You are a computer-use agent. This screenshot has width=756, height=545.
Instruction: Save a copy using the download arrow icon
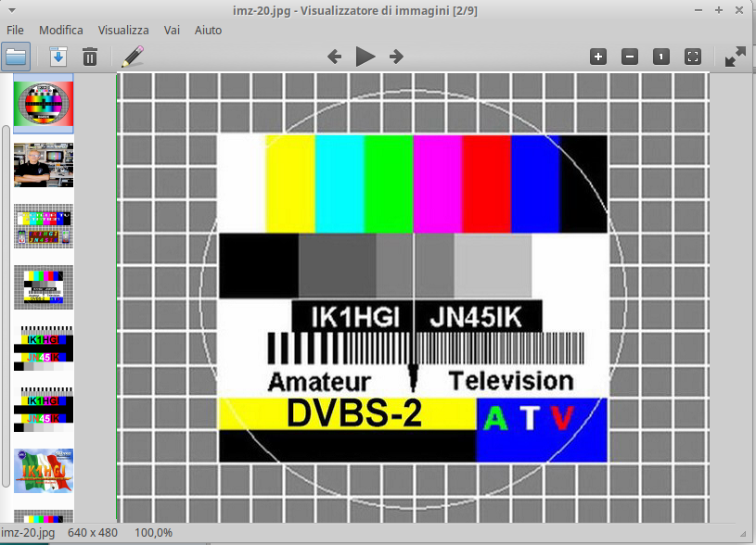(x=58, y=57)
